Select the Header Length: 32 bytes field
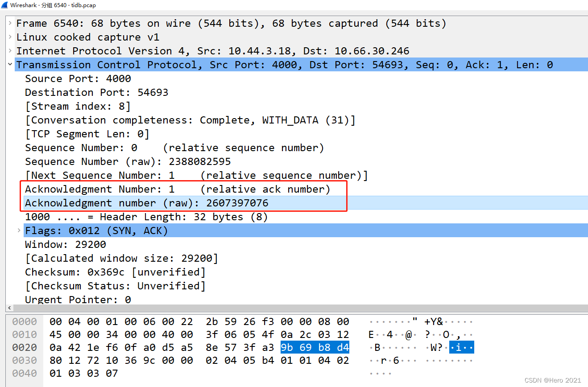Screen dimensions: 588x387 [x=146, y=217]
